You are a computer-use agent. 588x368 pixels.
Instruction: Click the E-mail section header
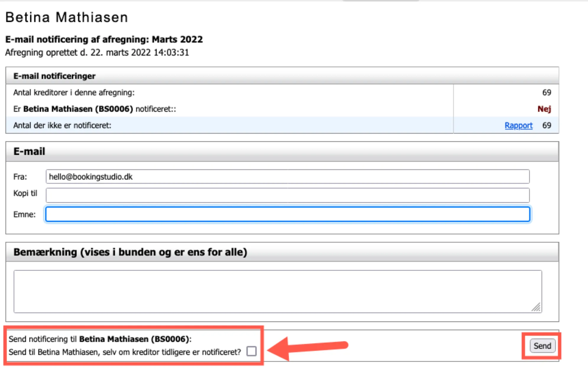29,151
